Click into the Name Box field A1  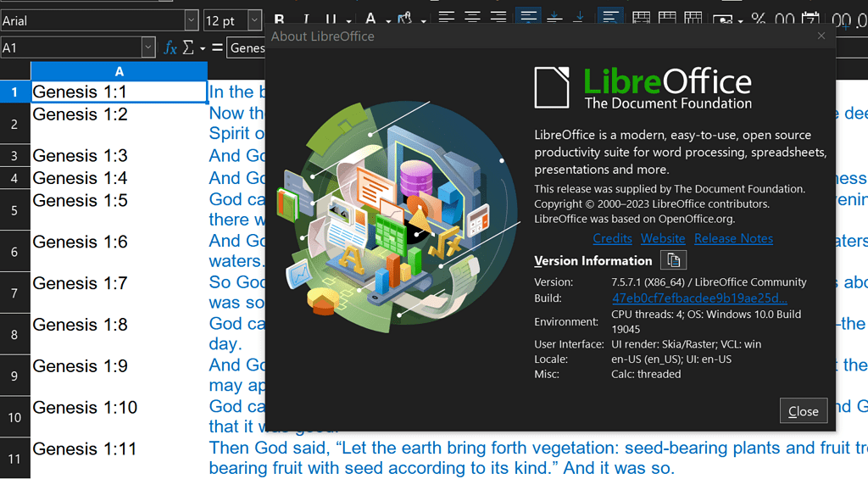click(71, 47)
